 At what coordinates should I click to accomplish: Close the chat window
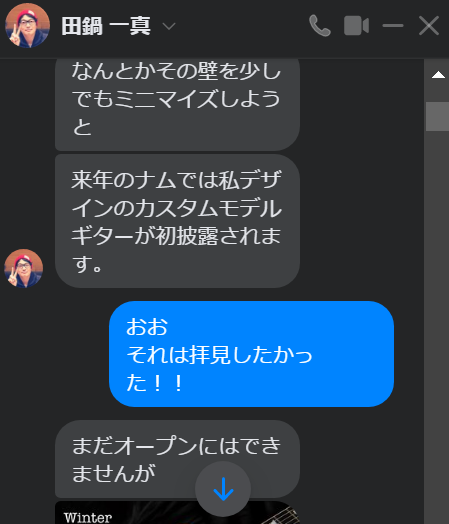click(x=429, y=25)
